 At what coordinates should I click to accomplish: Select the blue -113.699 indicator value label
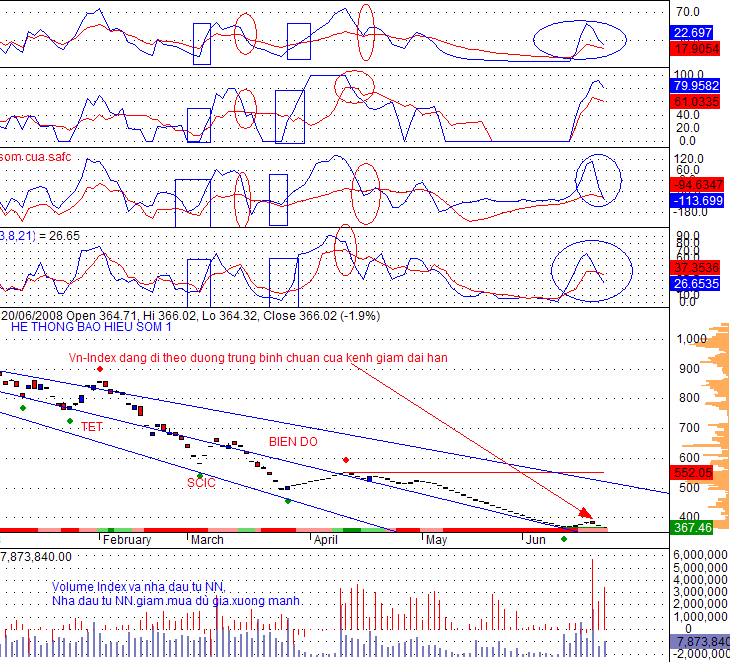click(x=696, y=199)
